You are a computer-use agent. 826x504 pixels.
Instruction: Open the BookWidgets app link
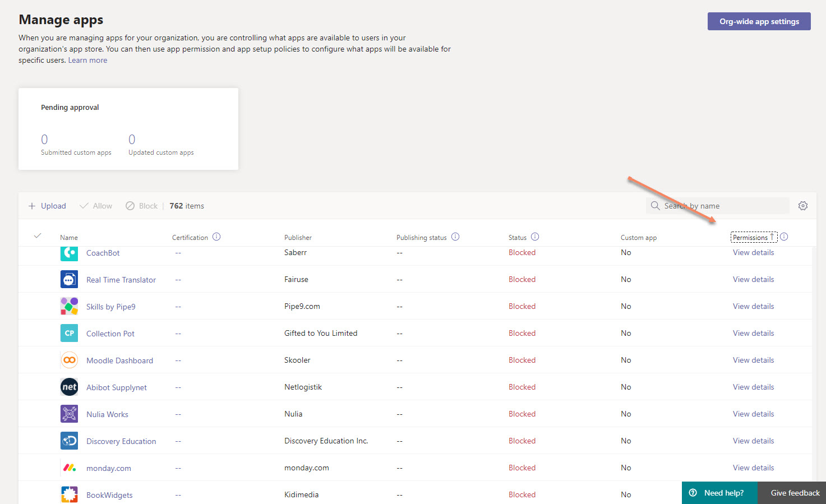(x=109, y=495)
